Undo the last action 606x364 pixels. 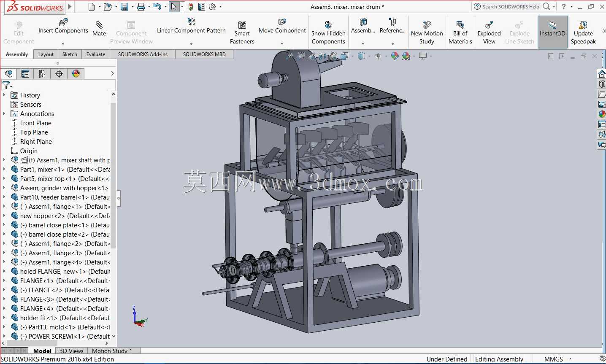click(x=157, y=7)
